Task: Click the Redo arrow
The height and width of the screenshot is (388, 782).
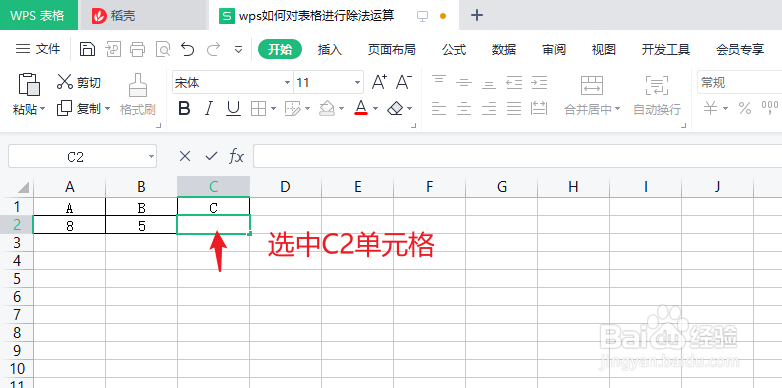Action: click(x=213, y=49)
